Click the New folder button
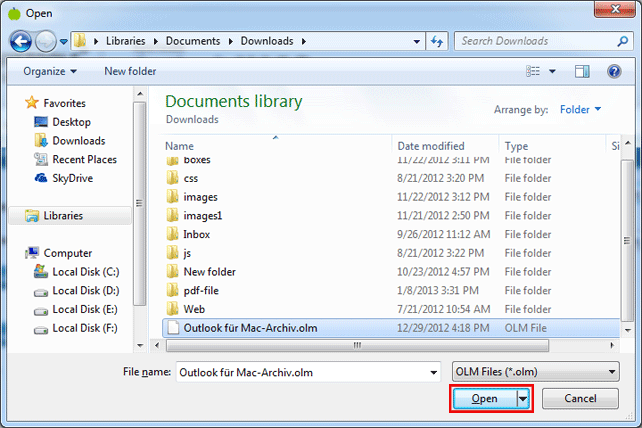 point(130,71)
